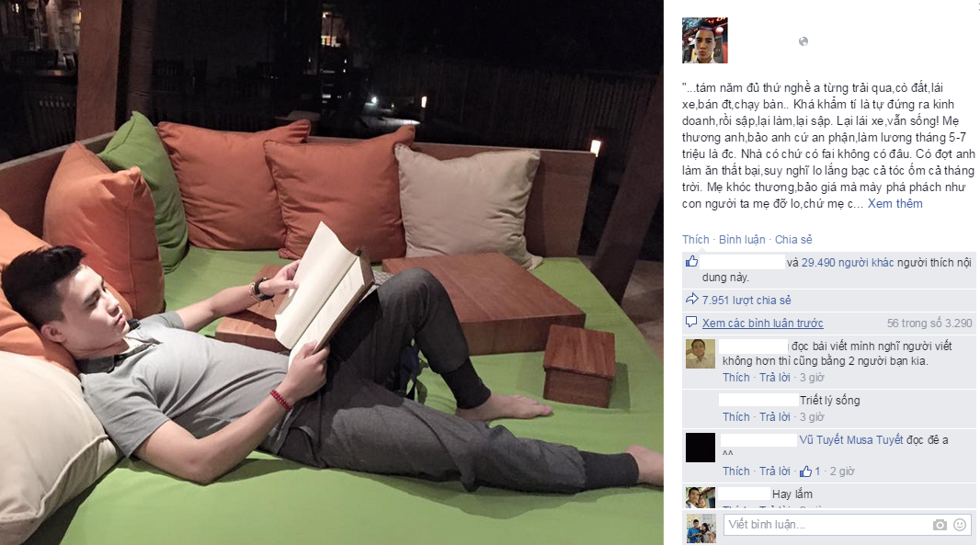The image size is (980, 545).
Task: Open the emoji smiley picker
Action: click(x=960, y=525)
